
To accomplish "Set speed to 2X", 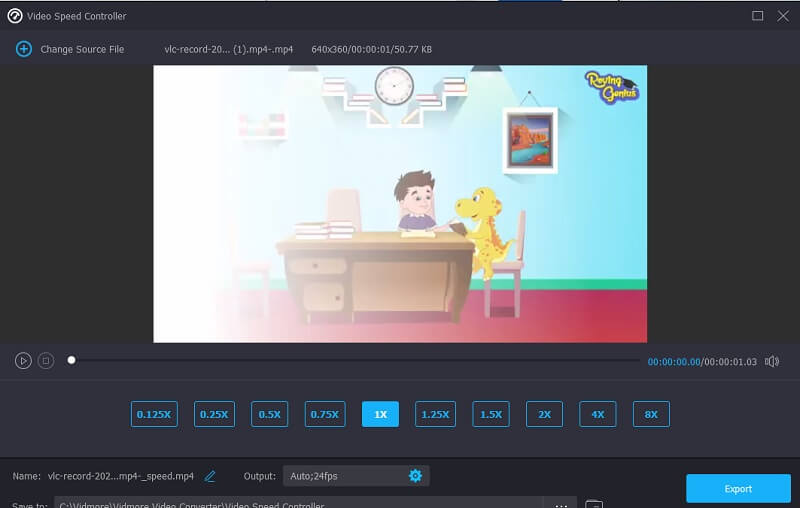I will point(544,414).
